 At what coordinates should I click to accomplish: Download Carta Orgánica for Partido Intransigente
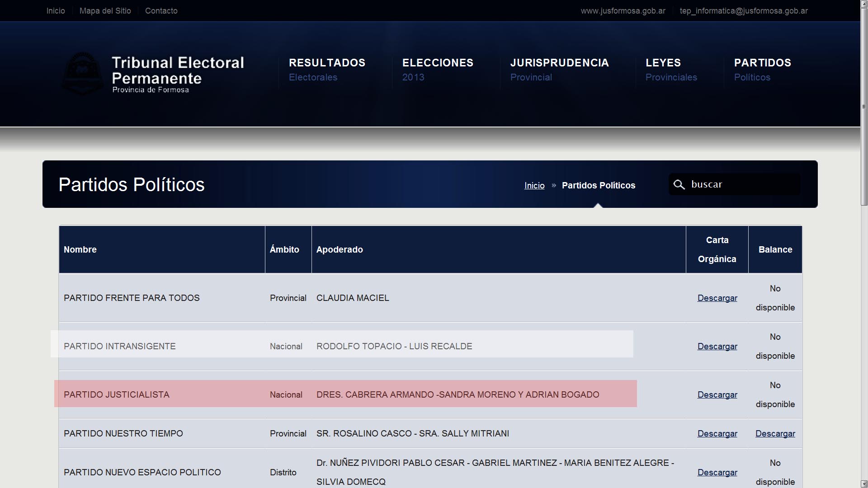717,347
